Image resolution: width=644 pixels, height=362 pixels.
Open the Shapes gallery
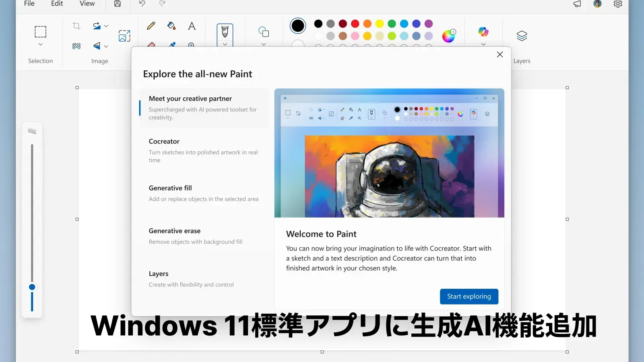(264, 31)
